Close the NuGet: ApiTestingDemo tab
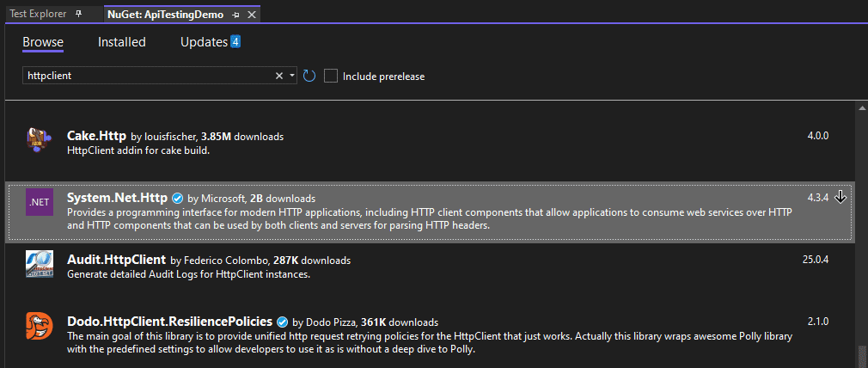Viewport: 868px width, 368px height. click(x=251, y=15)
